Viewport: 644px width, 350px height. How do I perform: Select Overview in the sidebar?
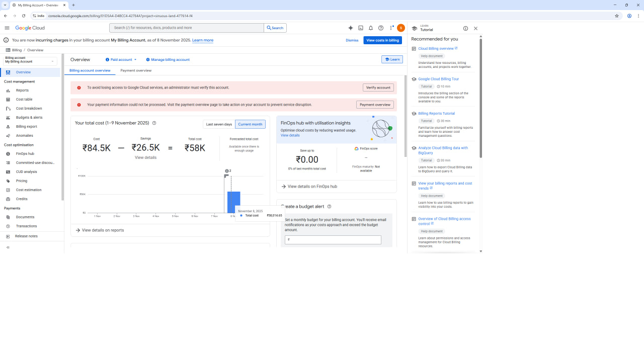pos(31,72)
